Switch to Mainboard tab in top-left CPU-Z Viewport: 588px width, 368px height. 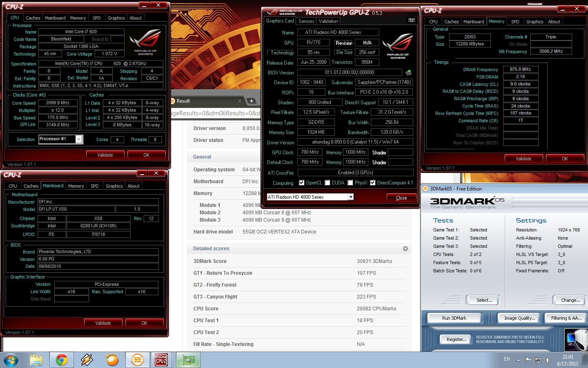click(x=55, y=18)
